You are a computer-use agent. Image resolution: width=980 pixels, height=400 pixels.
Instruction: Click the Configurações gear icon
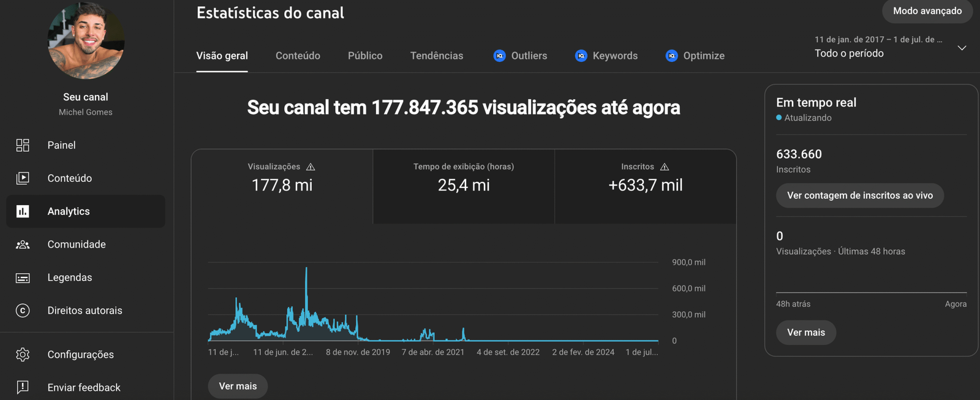click(x=23, y=355)
